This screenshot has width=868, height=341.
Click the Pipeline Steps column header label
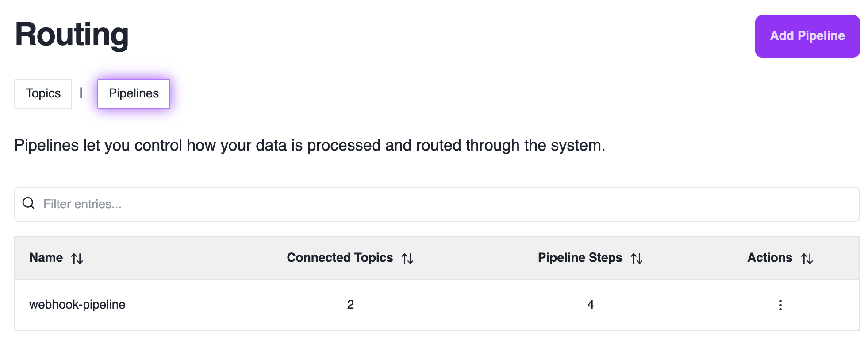tap(580, 258)
